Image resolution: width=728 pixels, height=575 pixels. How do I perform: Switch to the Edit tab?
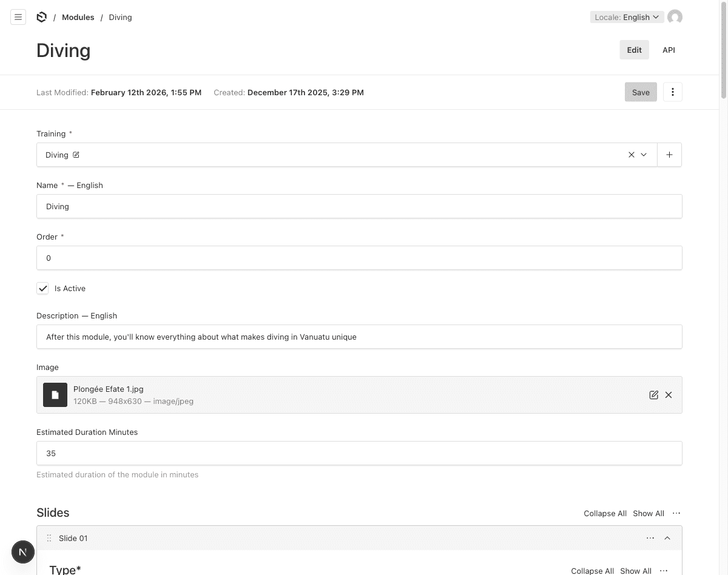click(634, 50)
